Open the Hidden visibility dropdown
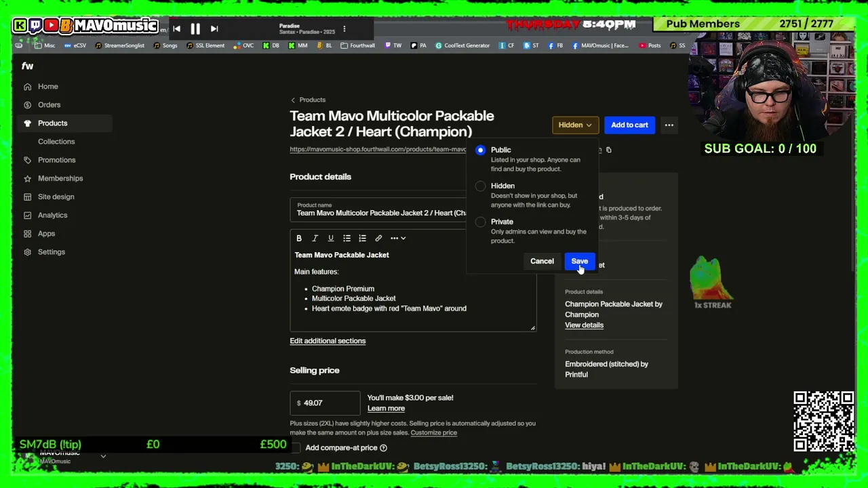The width and height of the screenshot is (868, 488). click(x=575, y=125)
